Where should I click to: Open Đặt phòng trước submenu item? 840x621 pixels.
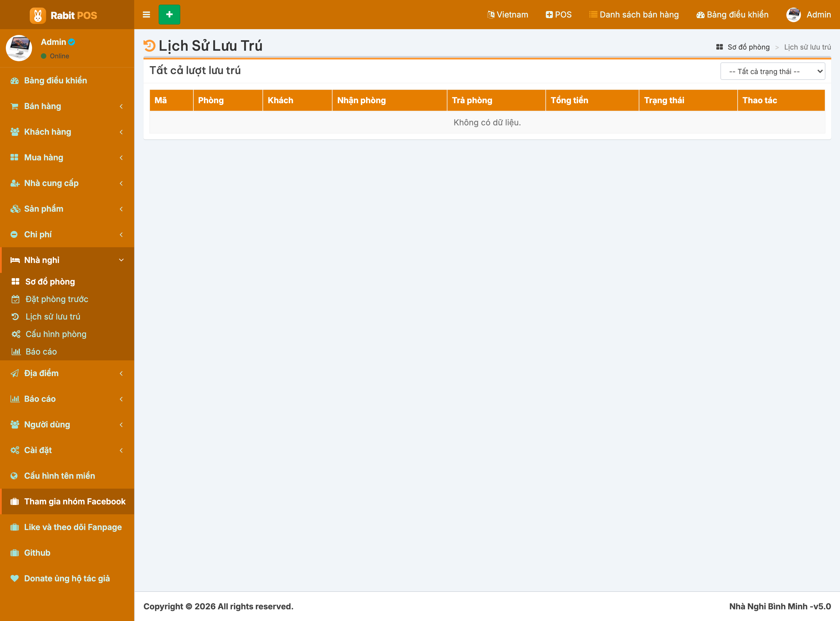[67, 299]
